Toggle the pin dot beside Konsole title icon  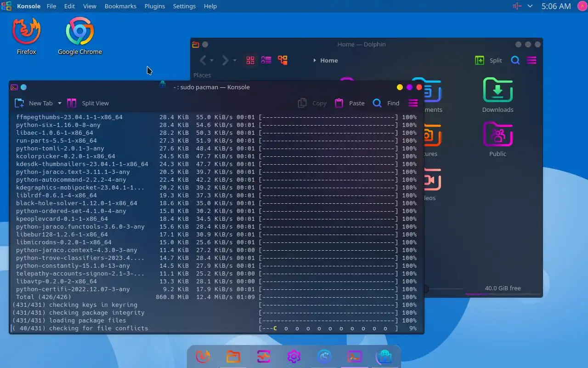[24, 87]
